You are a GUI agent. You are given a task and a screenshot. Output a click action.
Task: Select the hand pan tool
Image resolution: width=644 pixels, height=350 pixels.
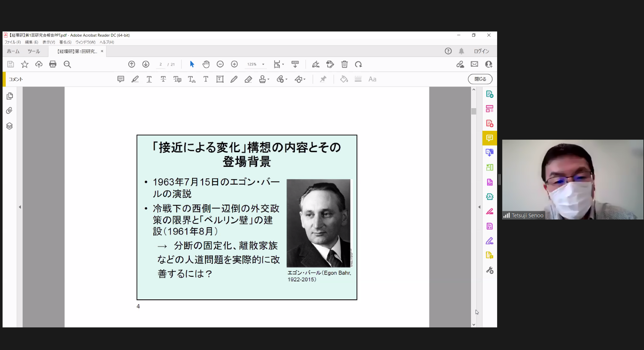coord(206,64)
